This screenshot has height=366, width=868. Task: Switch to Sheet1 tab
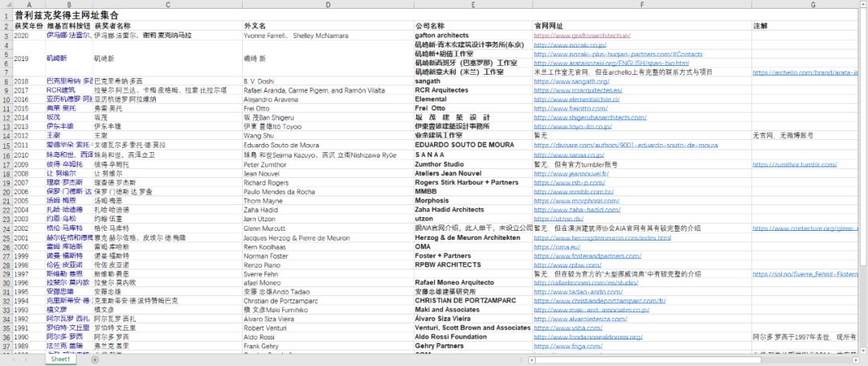(61, 360)
